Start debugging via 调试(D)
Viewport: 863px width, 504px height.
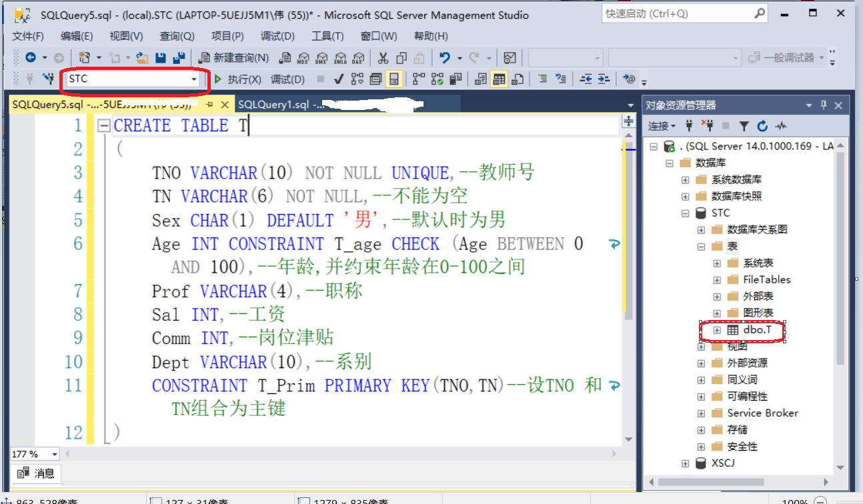(x=287, y=79)
